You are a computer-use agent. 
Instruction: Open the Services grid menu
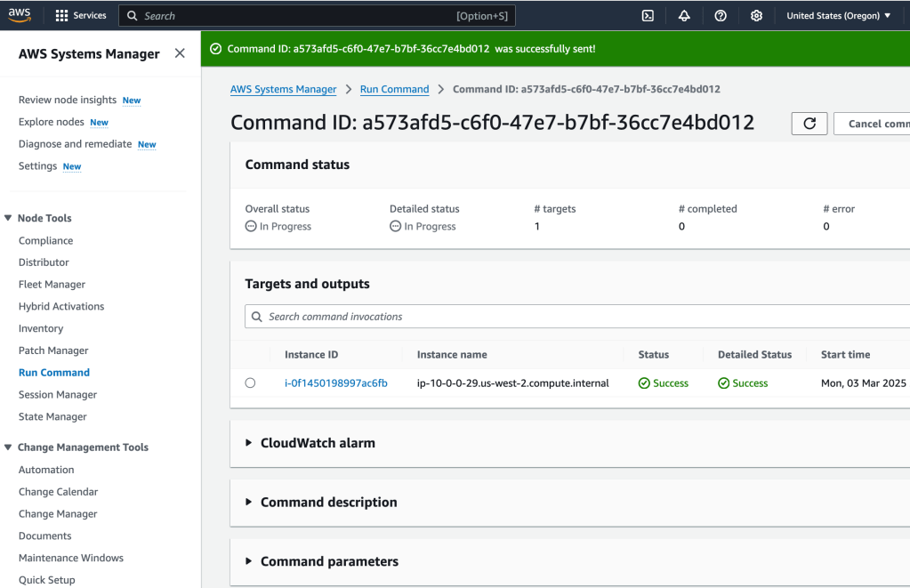[80, 15]
